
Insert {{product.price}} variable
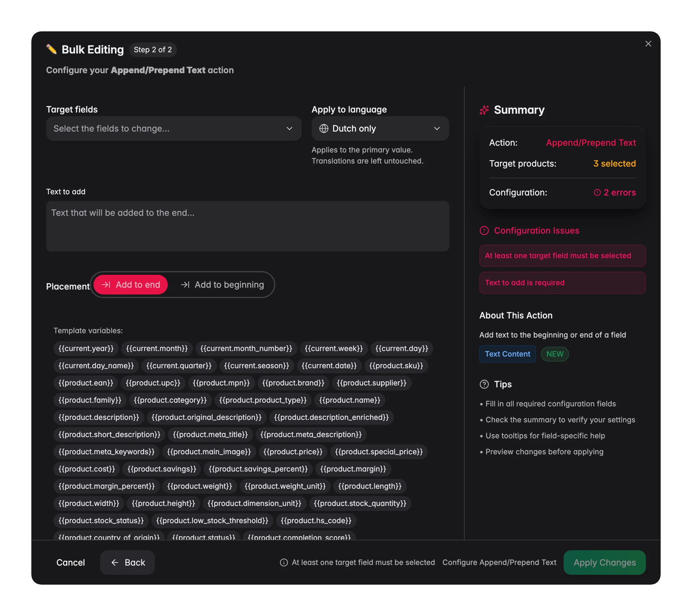pos(293,452)
